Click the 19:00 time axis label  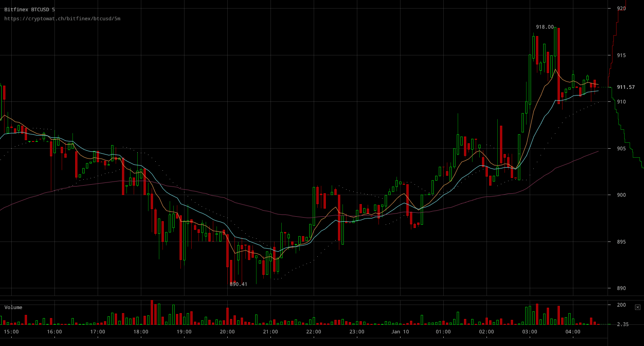(184, 332)
